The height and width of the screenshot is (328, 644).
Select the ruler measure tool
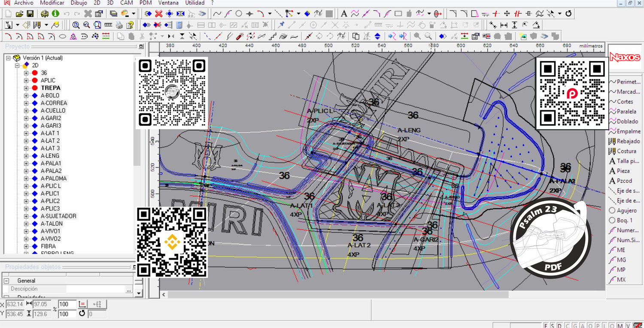[x=108, y=25]
